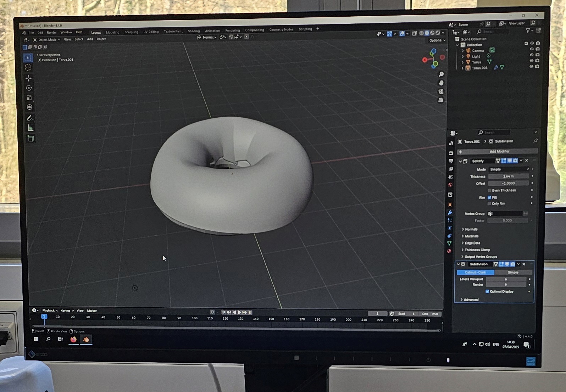Image resolution: width=566 pixels, height=392 pixels.
Task: Click the Add Modifier button
Action: click(499, 151)
